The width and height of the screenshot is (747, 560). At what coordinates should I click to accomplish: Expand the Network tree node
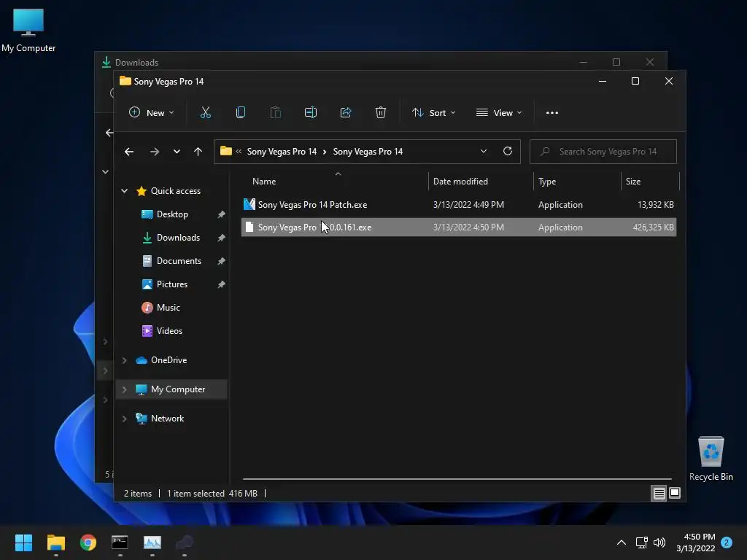pos(124,419)
